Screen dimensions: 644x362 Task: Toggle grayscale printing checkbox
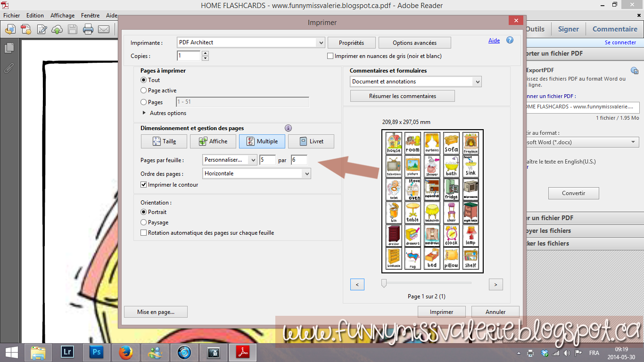click(330, 56)
